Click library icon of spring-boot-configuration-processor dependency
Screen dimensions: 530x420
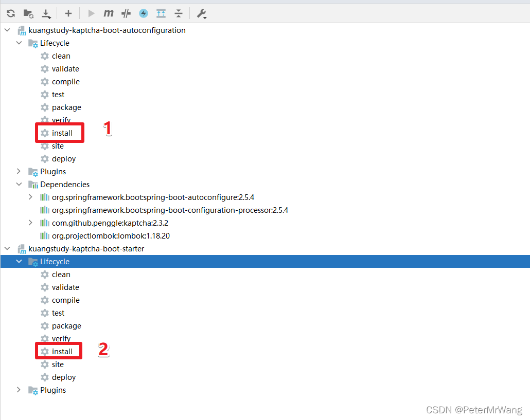click(x=45, y=210)
